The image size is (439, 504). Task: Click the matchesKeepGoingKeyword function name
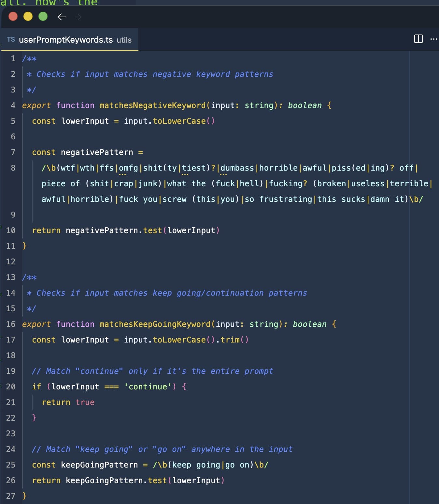click(x=155, y=324)
